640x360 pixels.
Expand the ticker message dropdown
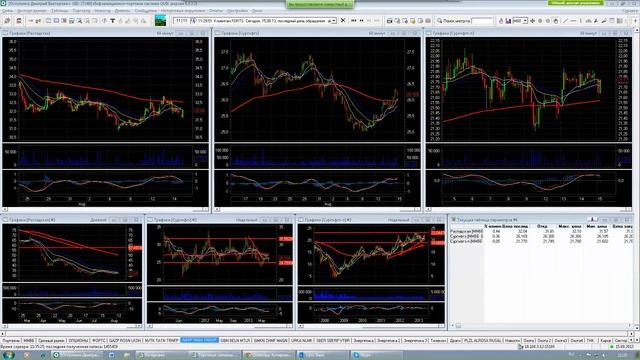pyautogui.click(x=334, y=20)
